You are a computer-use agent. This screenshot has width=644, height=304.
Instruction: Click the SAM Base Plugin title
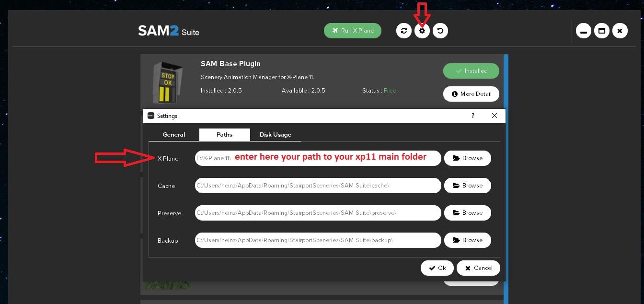pos(230,64)
